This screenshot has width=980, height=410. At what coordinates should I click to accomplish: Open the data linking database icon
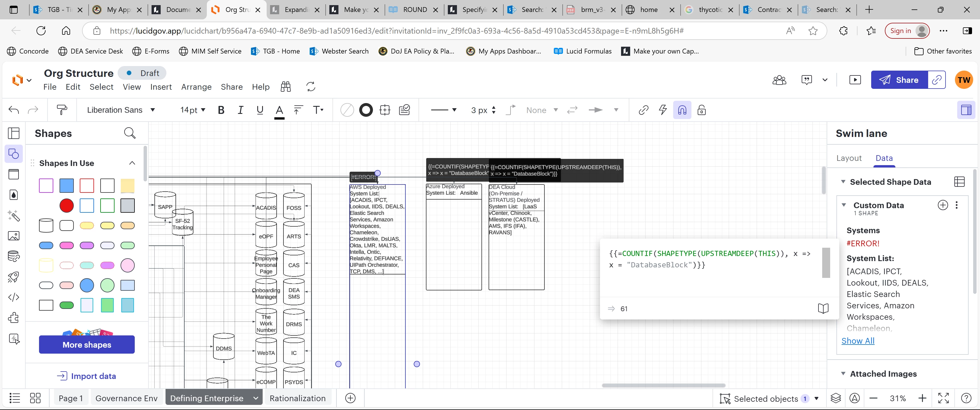[x=14, y=256]
